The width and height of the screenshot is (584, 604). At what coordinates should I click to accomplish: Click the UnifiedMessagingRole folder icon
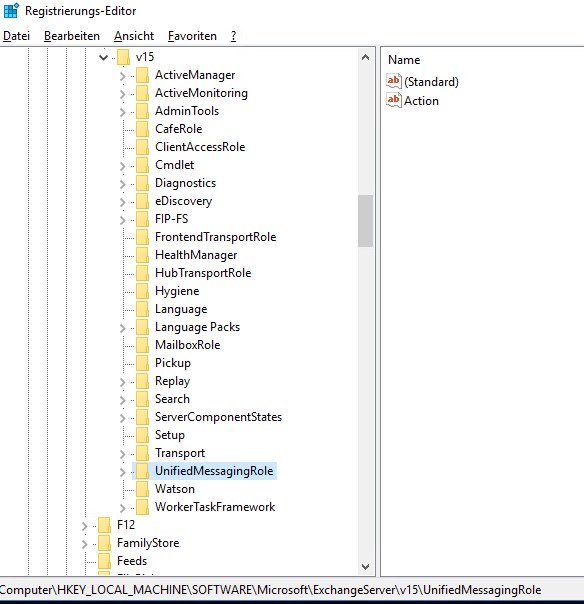(x=143, y=471)
